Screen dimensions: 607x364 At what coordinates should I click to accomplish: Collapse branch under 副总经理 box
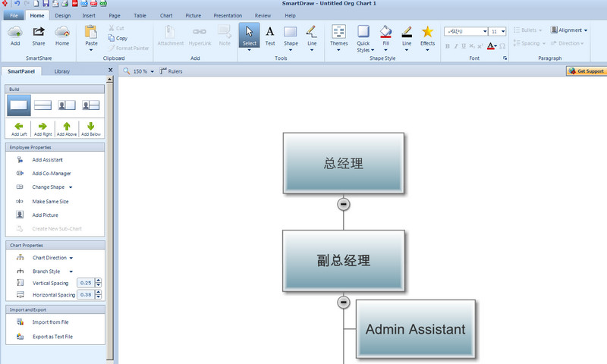coord(344,302)
